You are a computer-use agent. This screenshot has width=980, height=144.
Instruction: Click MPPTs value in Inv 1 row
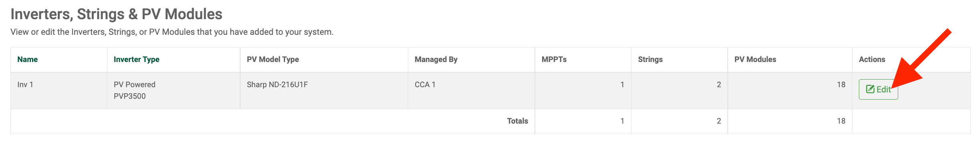point(622,84)
